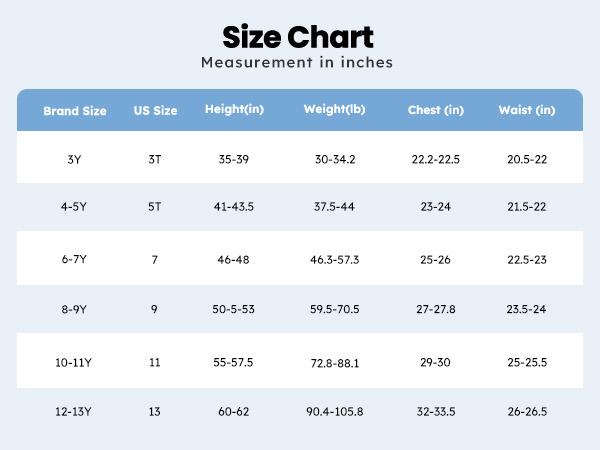This screenshot has width=600, height=450.
Task: Select the 12-13Y brand size cell
Action: [75, 411]
